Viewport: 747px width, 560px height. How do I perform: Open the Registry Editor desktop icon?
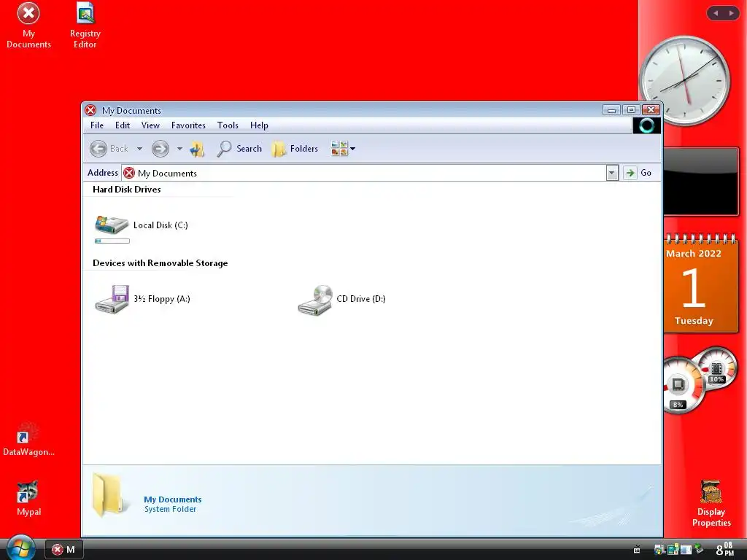tap(85, 26)
